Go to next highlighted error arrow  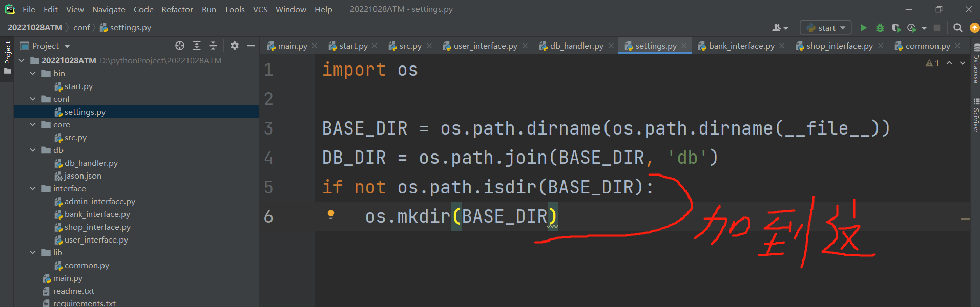[963, 63]
